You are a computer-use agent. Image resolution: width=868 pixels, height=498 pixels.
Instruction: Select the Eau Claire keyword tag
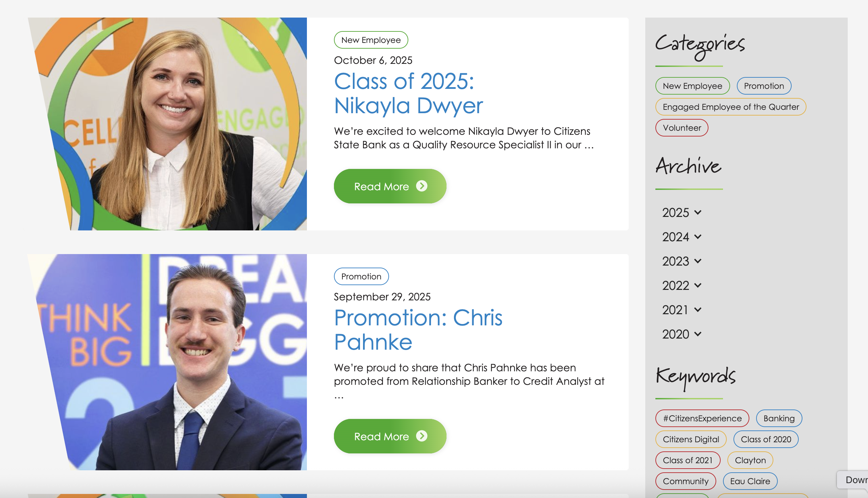[x=750, y=481]
